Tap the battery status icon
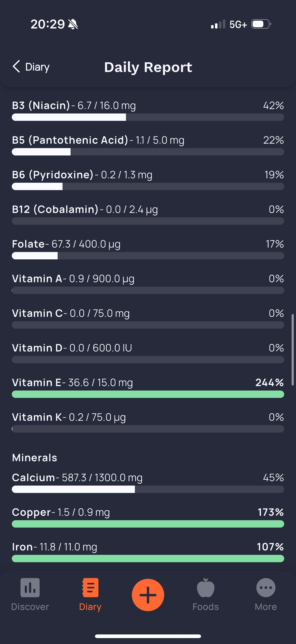Image resolution: width=296 pixels, height=644 pixels. [x=261, y=24]
